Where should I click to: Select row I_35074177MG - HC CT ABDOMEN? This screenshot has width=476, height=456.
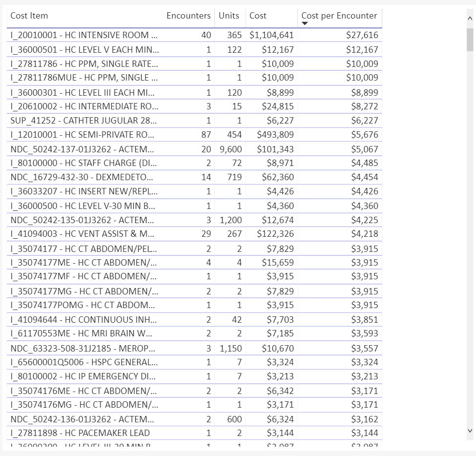[194, 291]
